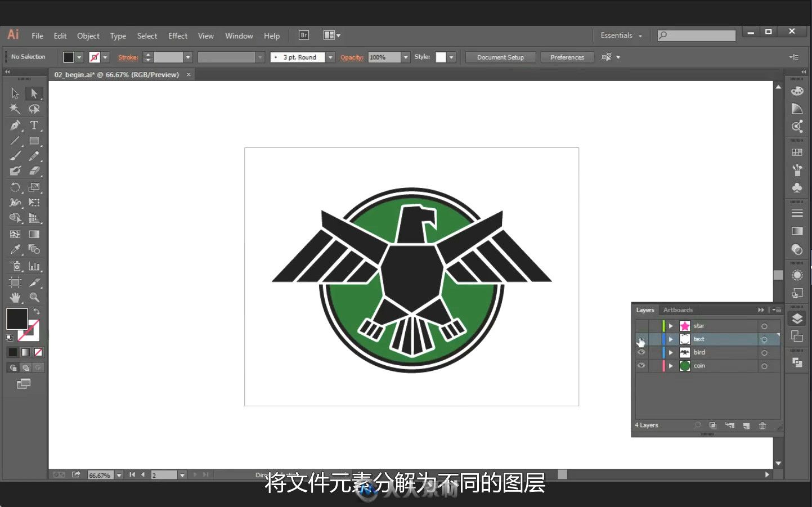Click the search field in top bar
This screenshot has width=812, height=507.
tap(697, 35)
